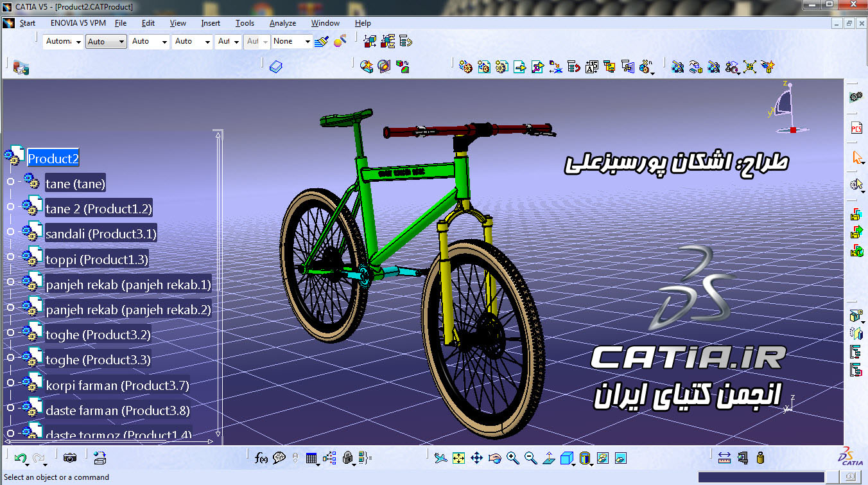
Task: Select toghe (Product3.2) in the tree
Action: click(x=98, y=335)
